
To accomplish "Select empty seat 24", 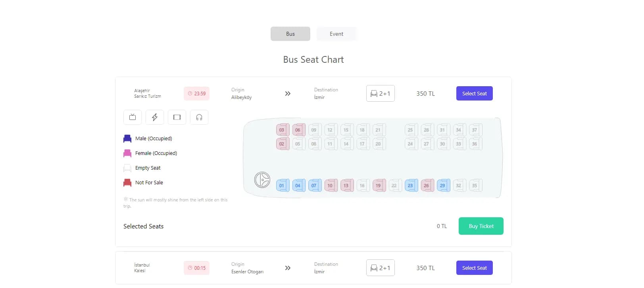I will pyautogui.click(x=411, y=144).
